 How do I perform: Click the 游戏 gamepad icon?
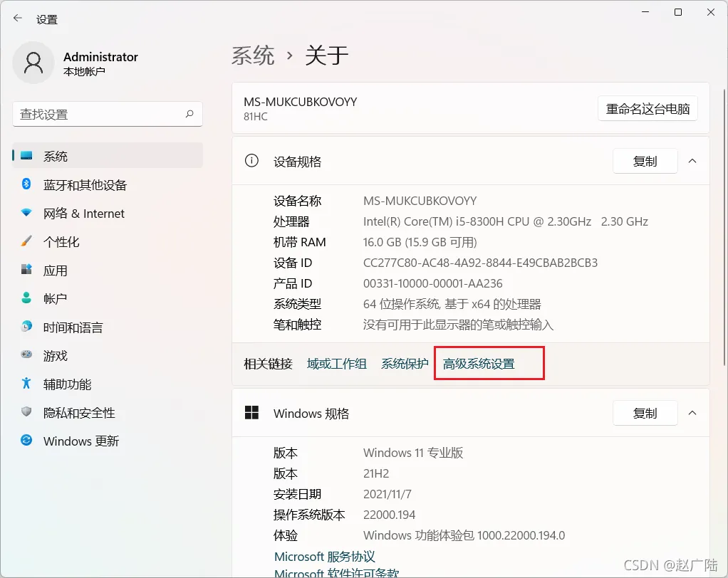pyautogui.click(x=26, y=355)
